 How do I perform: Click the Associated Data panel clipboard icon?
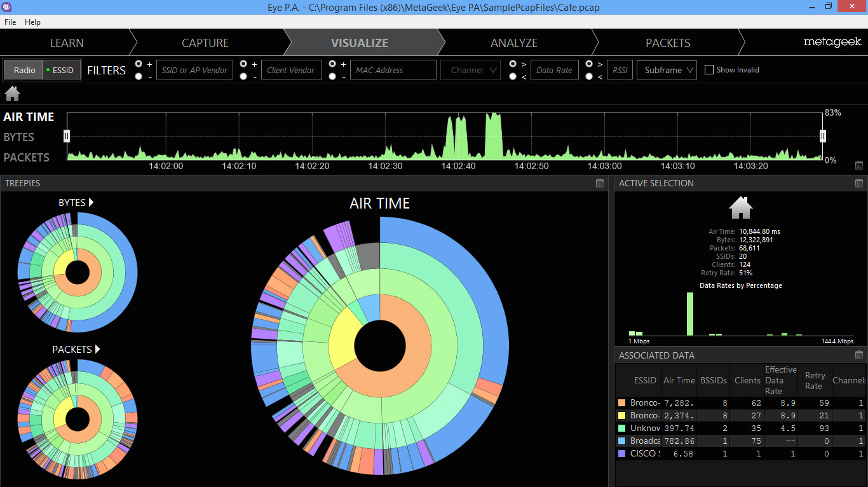click(859, 355)
